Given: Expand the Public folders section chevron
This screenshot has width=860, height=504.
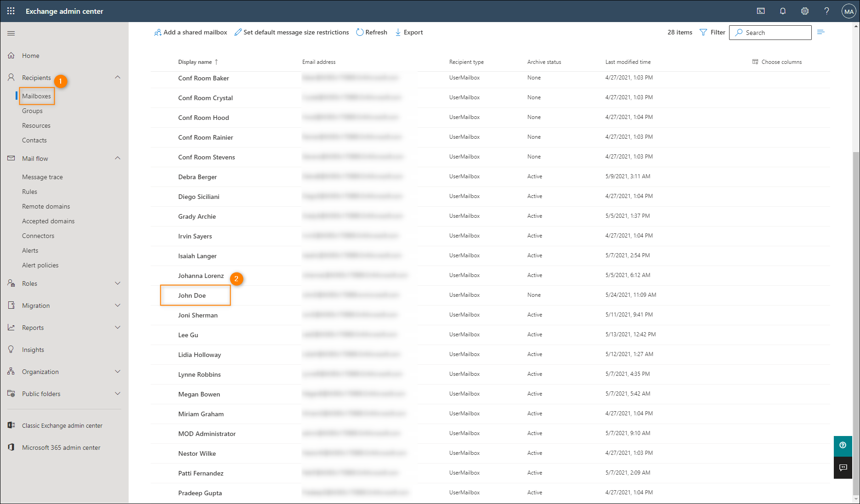Looking at the screenshot, I should pyautogui.click(x=118, y=393).
